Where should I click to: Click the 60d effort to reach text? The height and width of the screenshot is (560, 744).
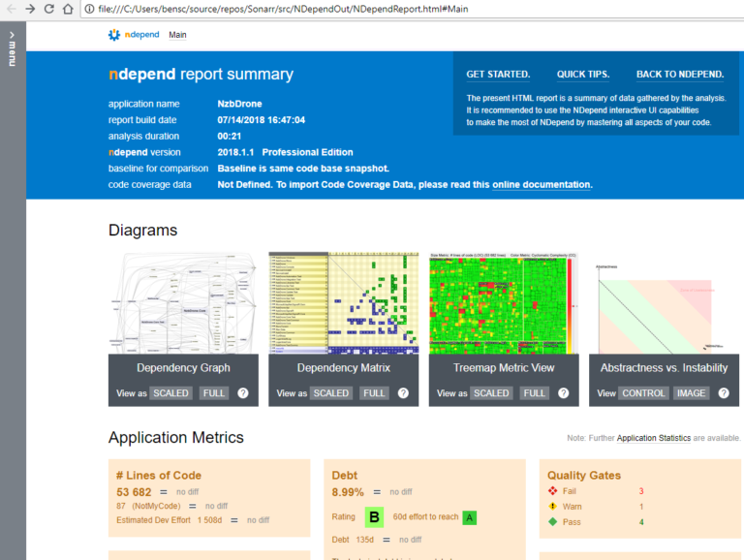coord(425,516)
